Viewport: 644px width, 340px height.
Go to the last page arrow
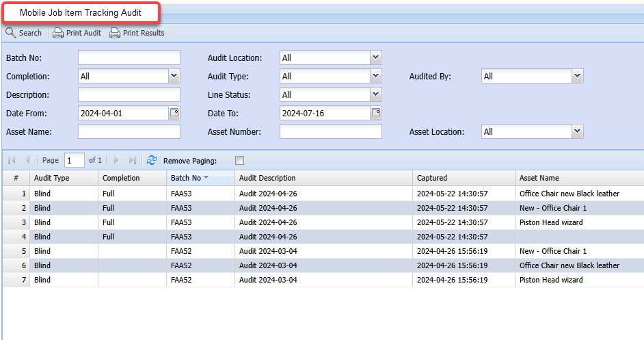click(x=133, y=160)
